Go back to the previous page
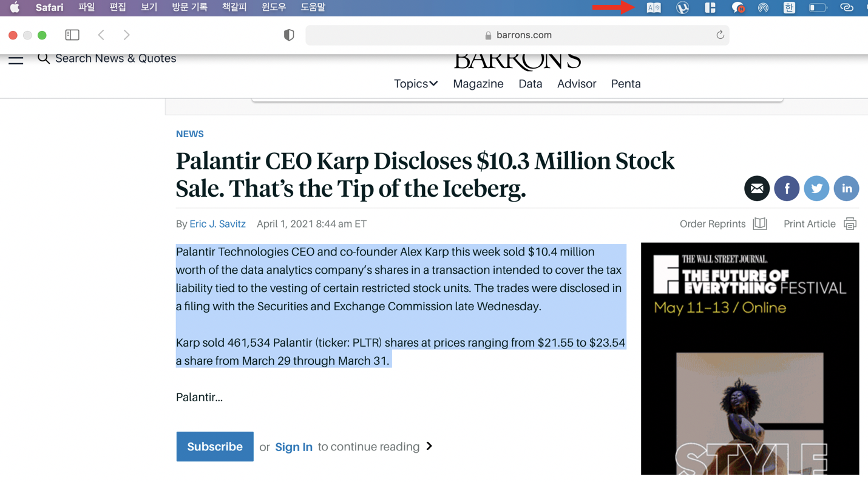 pyautogui.click(x=101, y=35)
